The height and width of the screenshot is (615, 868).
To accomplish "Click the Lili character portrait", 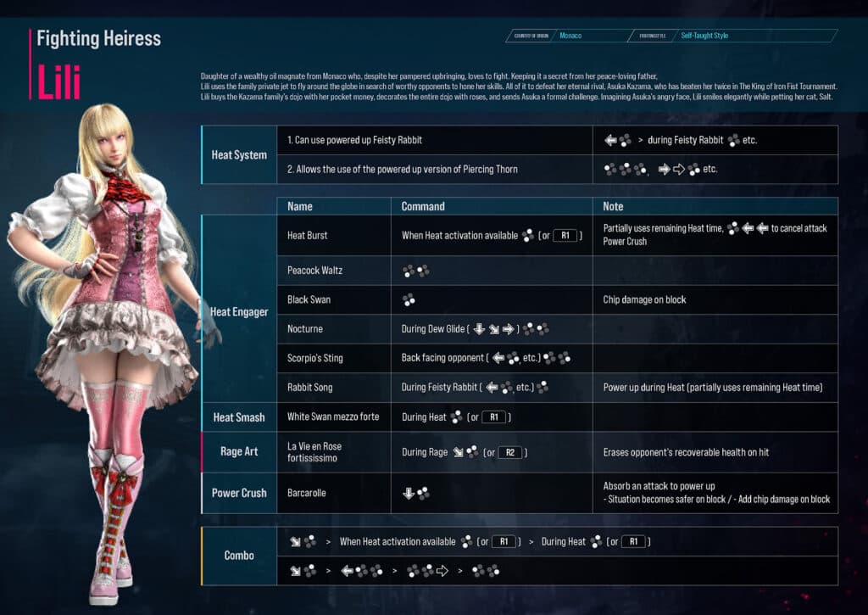I will 119,339.
